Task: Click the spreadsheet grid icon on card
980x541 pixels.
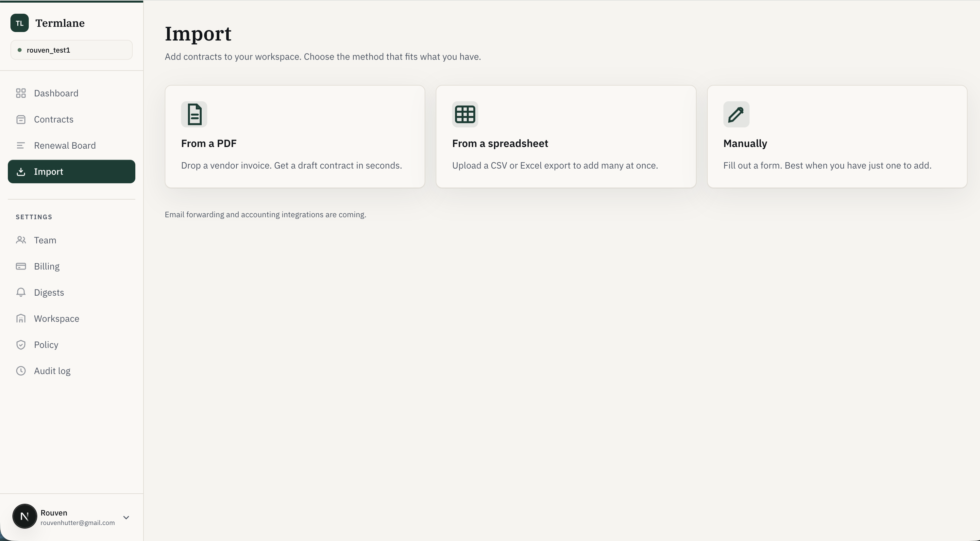Action: [465, 114]
